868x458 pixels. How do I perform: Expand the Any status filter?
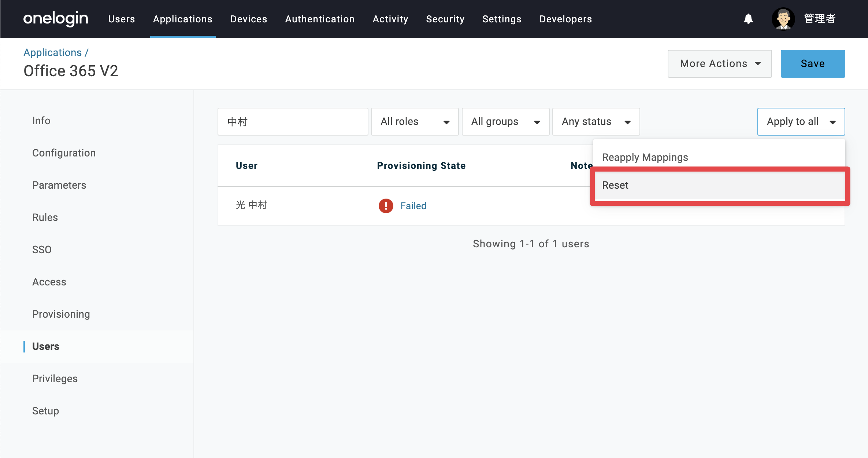tap(596, 122)
